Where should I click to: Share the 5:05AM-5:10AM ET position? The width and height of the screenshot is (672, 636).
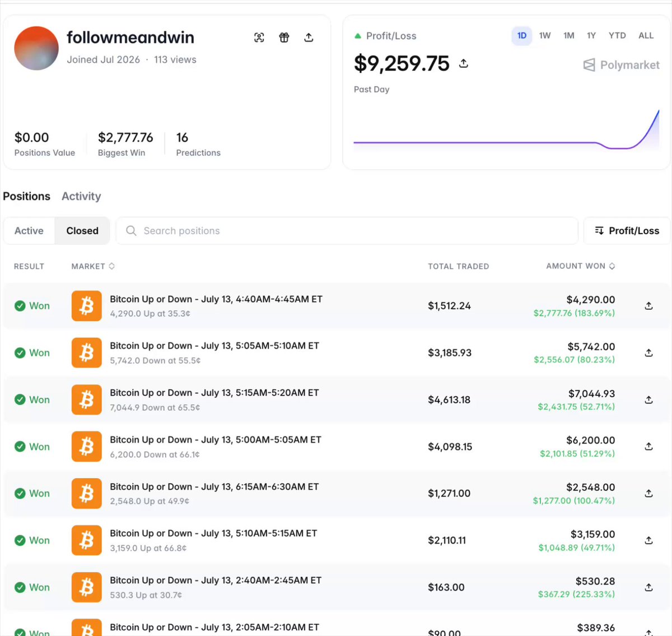[x=648, y=353]
